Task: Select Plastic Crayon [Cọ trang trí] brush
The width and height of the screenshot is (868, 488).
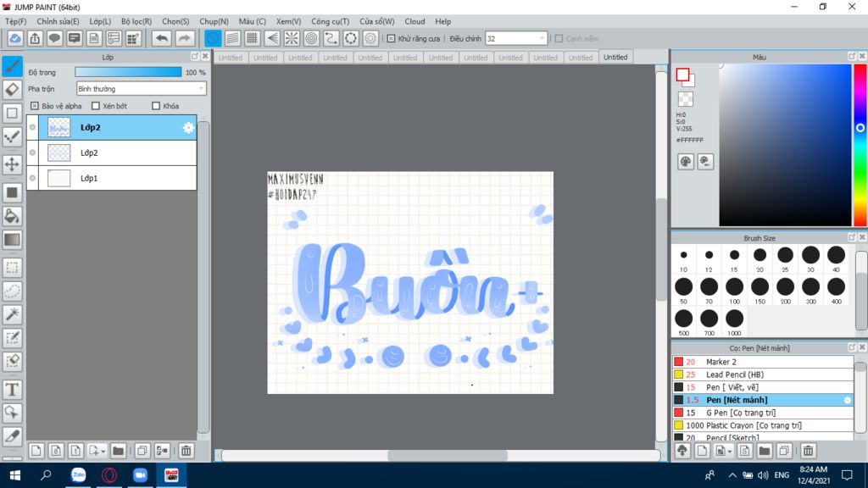Action: [763, 425]
